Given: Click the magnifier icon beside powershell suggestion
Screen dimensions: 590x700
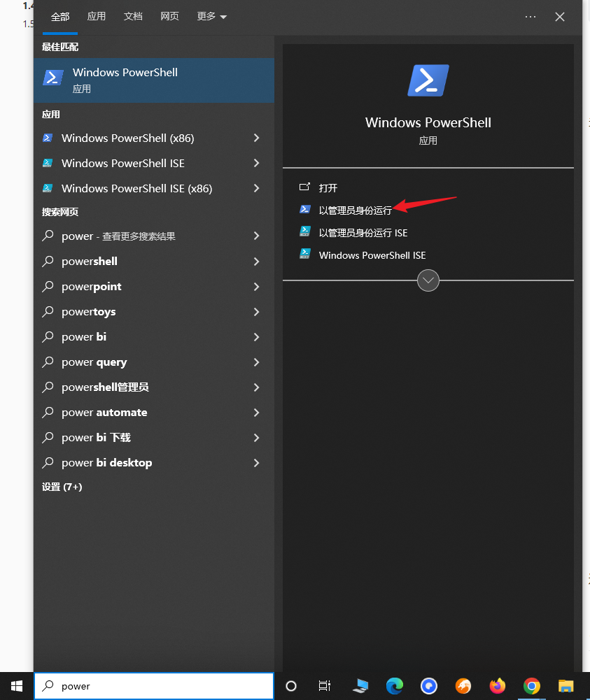Looking at the screenshot, I should [48, 261].
